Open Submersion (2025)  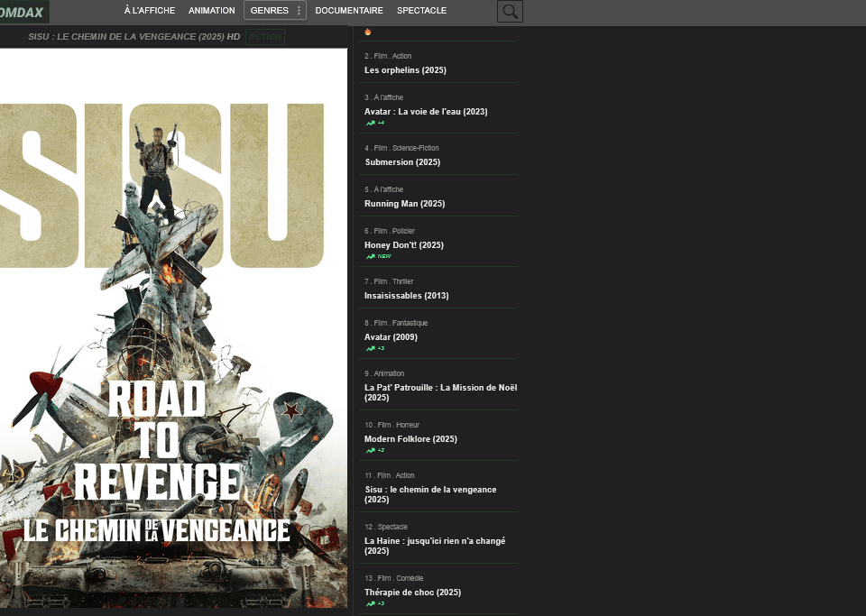click(402, 161)
